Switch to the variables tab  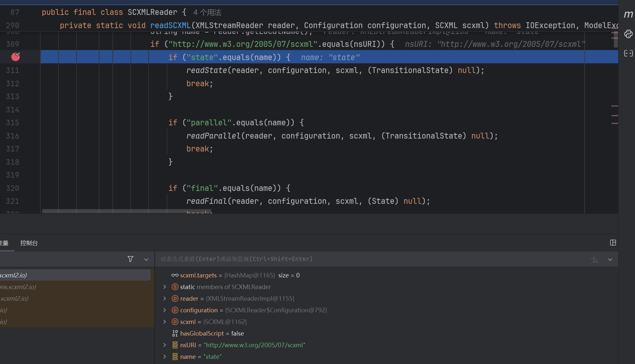[x=5, y=243]
